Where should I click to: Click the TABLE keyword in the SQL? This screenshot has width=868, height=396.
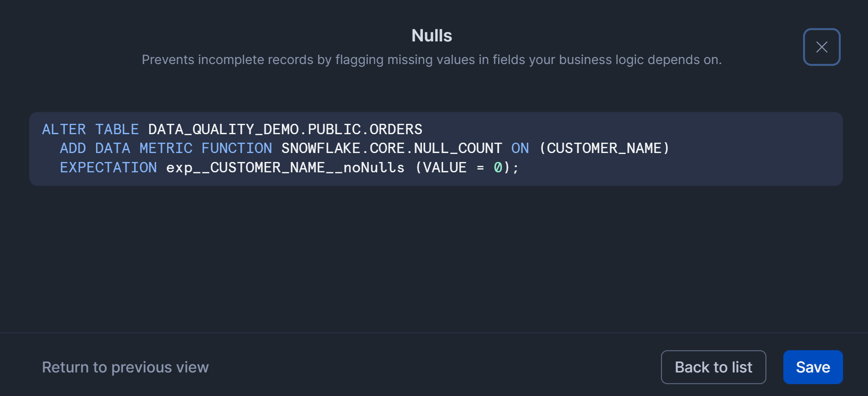117,129
